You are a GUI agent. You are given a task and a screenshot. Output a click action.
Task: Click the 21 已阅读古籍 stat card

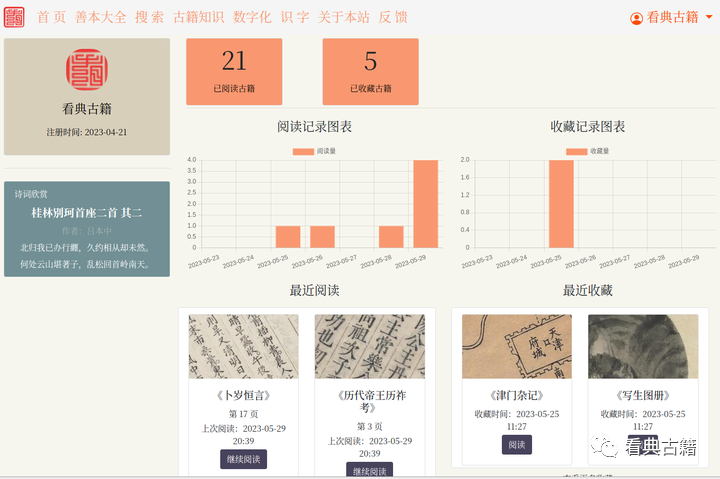tap(234, 71)
